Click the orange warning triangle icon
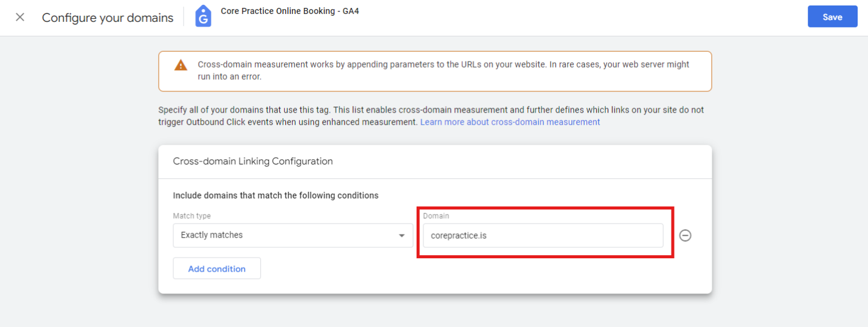The height and width of the screenshot is (327, 868). click(181, 65)
